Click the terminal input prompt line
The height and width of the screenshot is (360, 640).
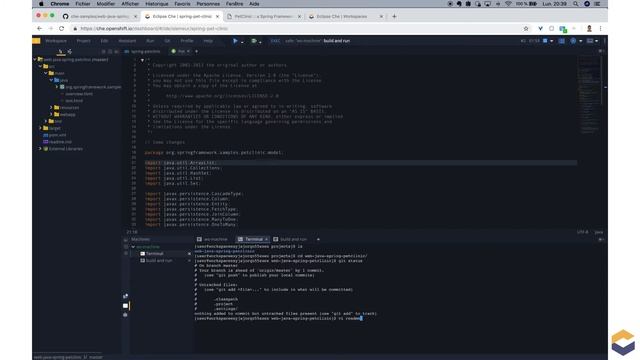pos(278,318)
